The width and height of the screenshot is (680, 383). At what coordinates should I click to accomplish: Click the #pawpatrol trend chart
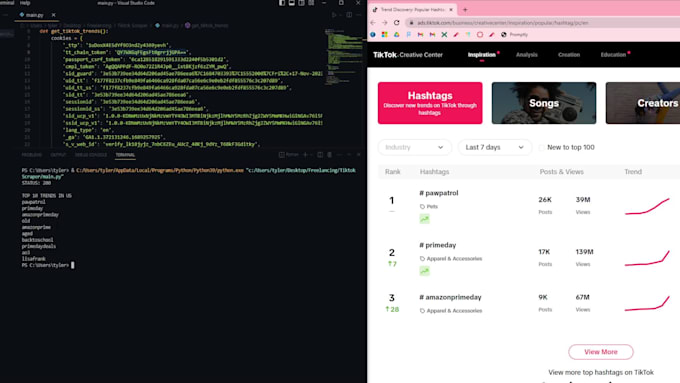pos(647,206)
